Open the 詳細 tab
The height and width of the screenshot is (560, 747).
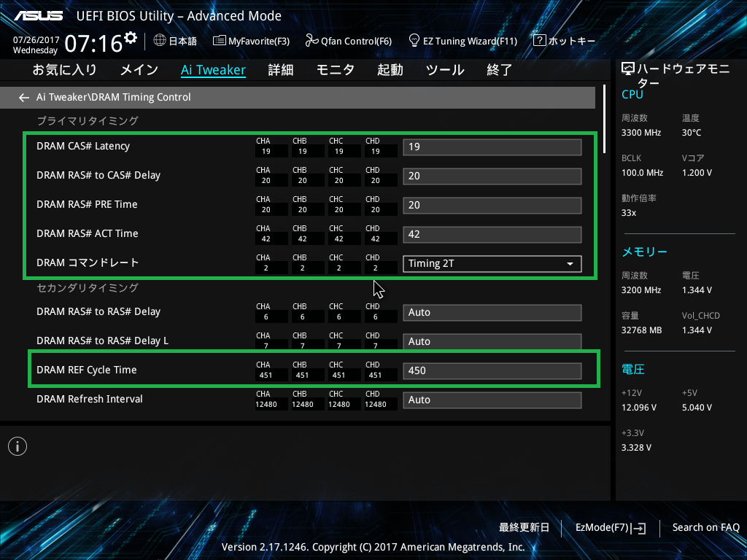[x=281, y=70]
